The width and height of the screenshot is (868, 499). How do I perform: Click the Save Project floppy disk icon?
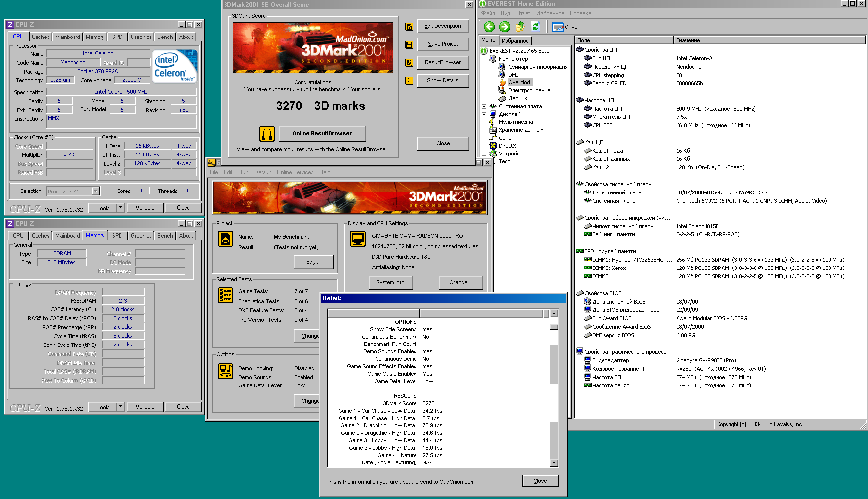(409, 45)
